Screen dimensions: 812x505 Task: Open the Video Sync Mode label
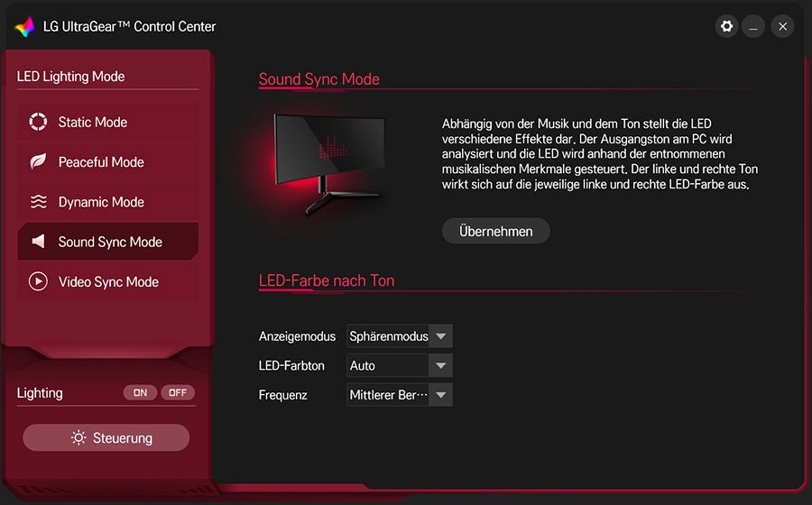pos(108,281)
